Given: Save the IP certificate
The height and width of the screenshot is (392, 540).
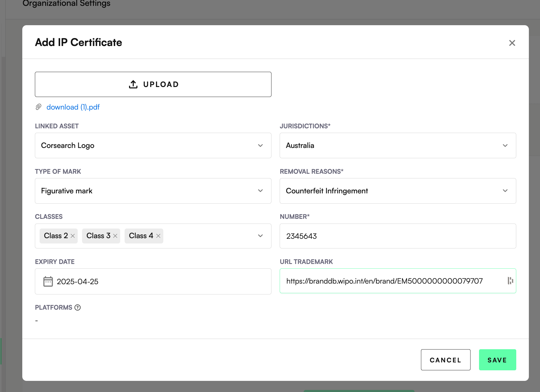Looking at the screenshot, I should (497, 360).
